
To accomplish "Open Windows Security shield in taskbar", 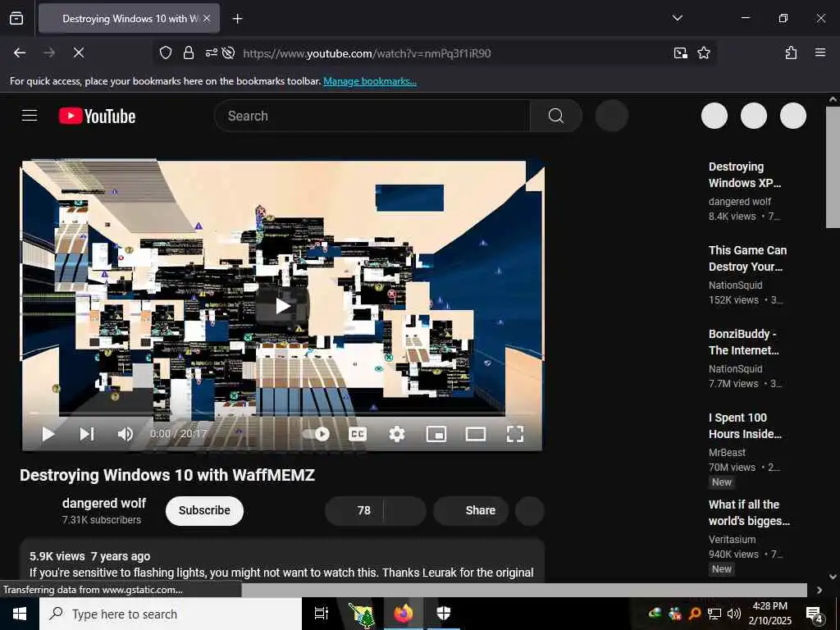I will point(443,614).
